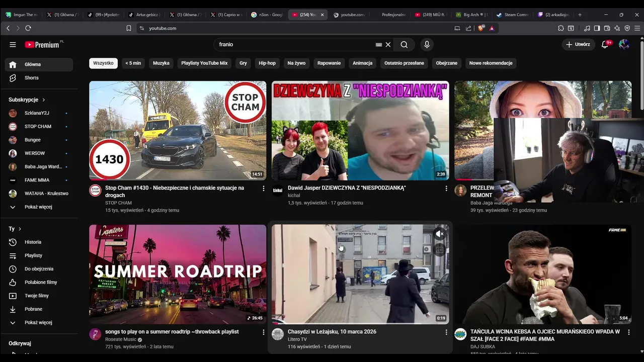Open the Roseate Music channel name

click(x=121, y=339)
